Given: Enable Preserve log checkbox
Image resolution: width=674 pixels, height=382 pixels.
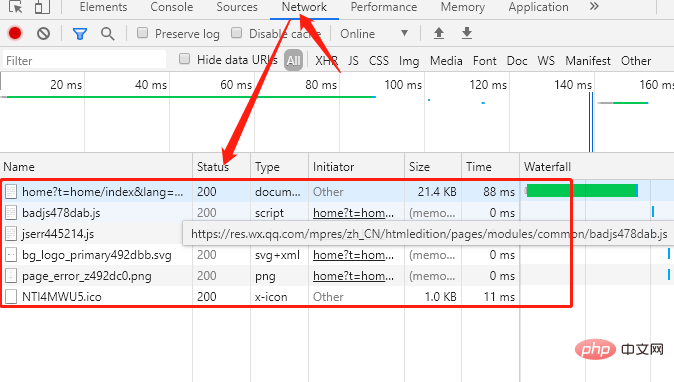Looking at the screenshot, I should click(142, 33).
